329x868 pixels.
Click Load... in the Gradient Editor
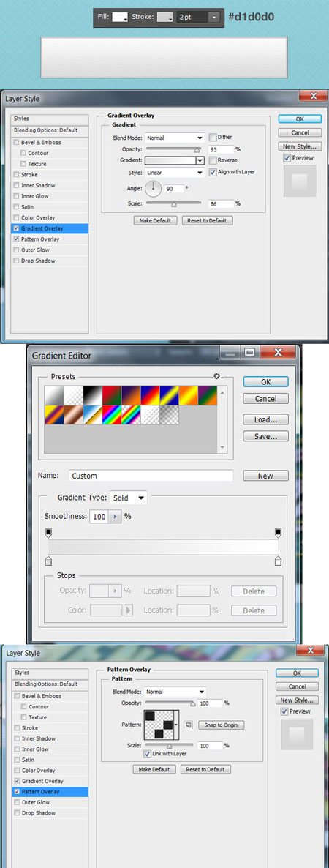point(266,419)
